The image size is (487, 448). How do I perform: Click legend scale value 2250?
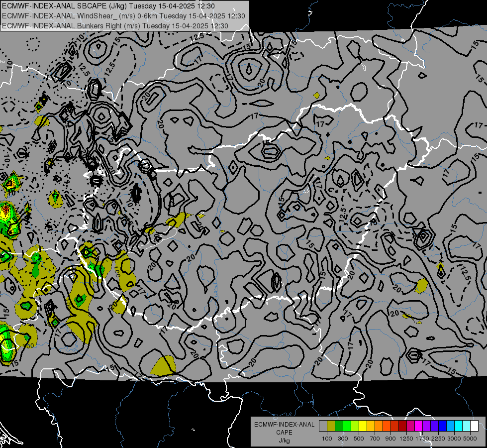click(438, 439)
